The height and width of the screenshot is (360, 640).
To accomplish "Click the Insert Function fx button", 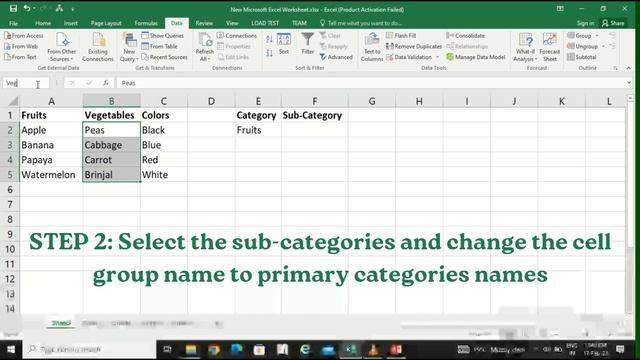I will 106,83.
